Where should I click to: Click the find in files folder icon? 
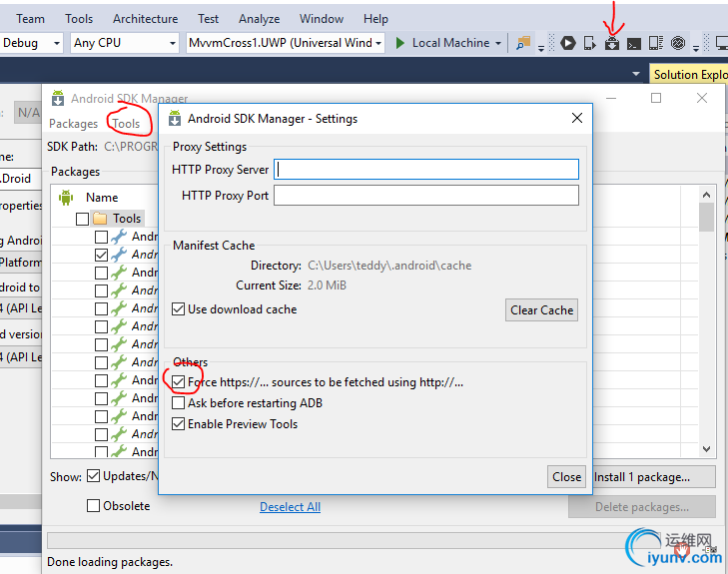coord(523,43)
